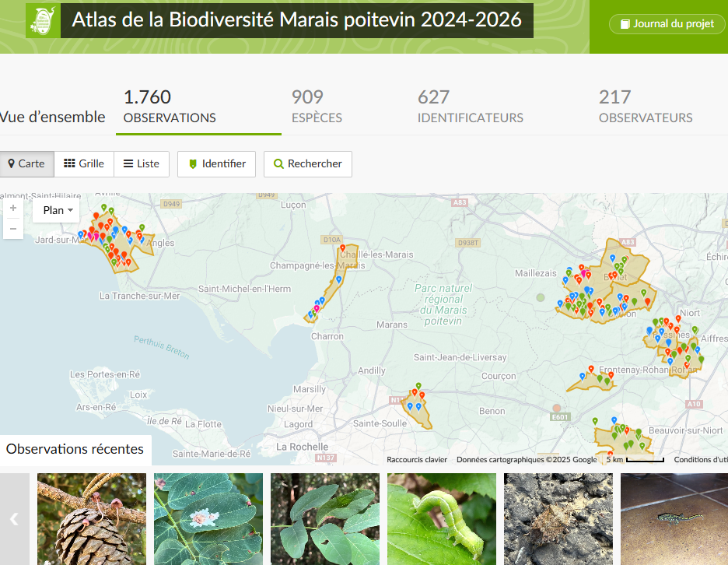728x565 pixels.
Task: Keep the Carte view selected
Action: (x=27, y=164)
